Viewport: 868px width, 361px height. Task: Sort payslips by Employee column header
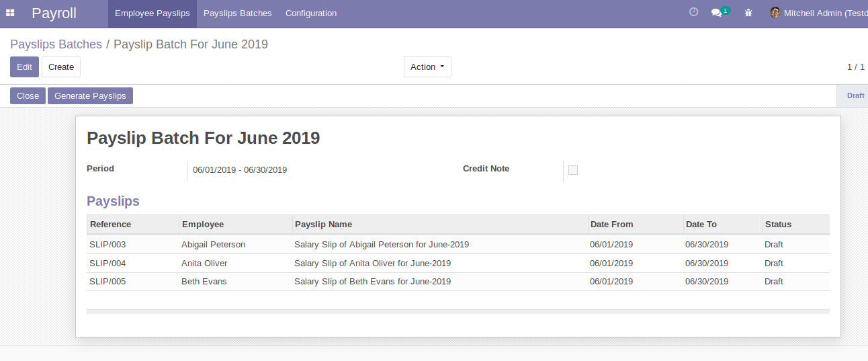click(x=203, y=225)
